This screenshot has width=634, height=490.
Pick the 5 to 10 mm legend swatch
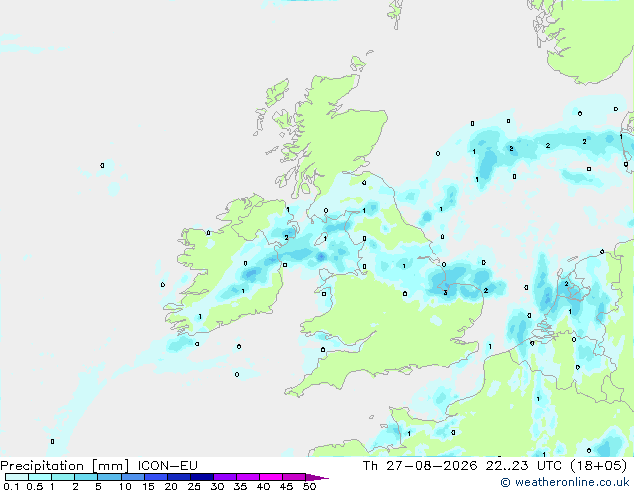click(109, 477)
